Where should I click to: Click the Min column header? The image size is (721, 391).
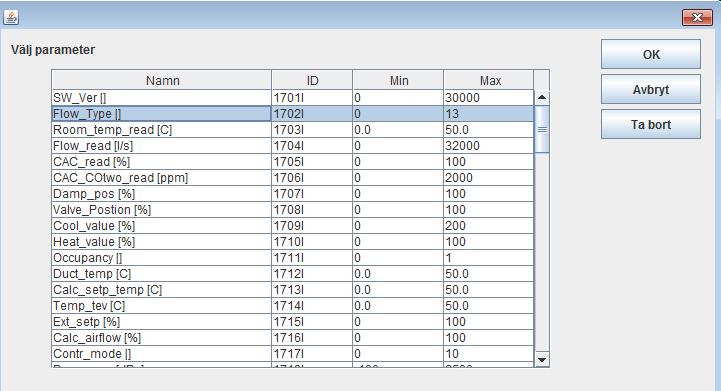coord(398,80)
